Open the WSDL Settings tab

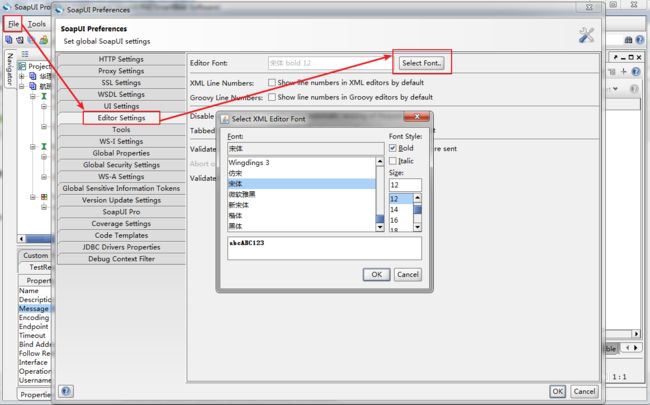[121, 95]
